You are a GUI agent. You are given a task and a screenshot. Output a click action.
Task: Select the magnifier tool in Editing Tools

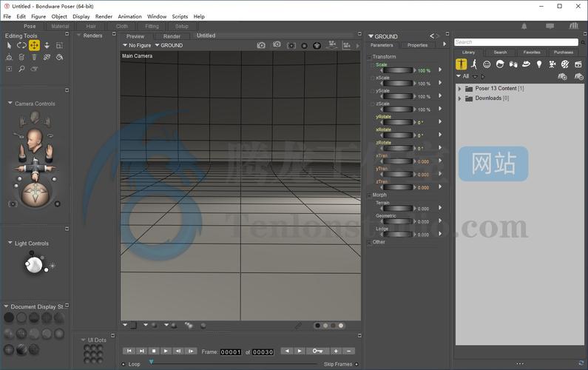21,69
